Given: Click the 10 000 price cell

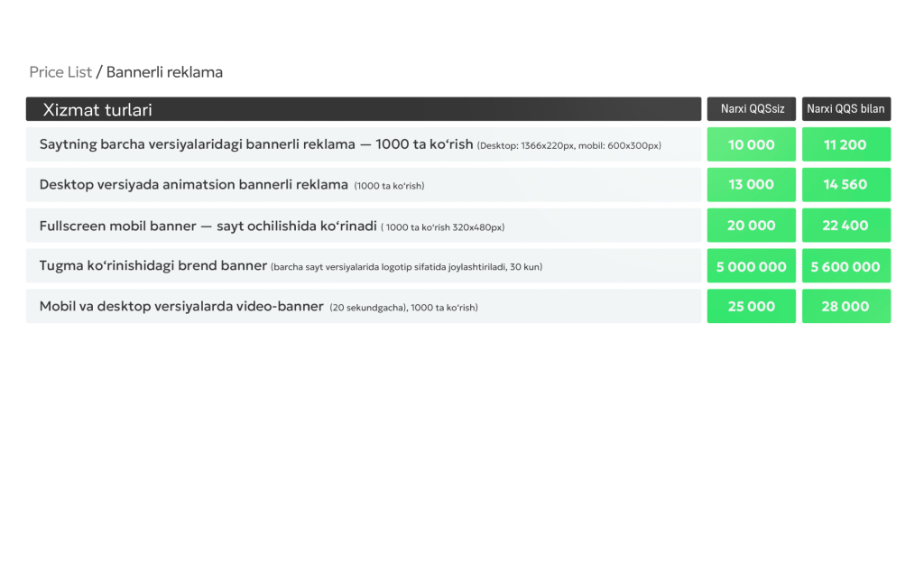Looking at the screenshot, I should 752,144.
